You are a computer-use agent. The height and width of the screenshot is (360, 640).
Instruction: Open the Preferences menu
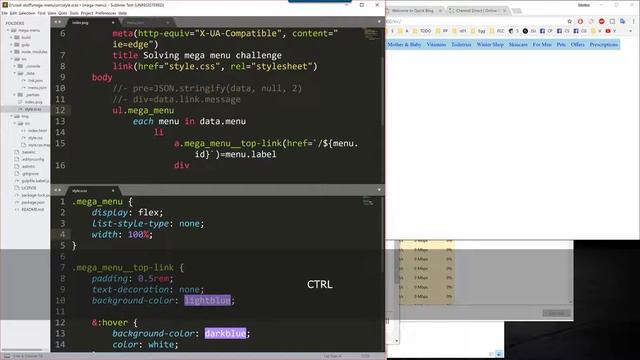click(106, 13)
